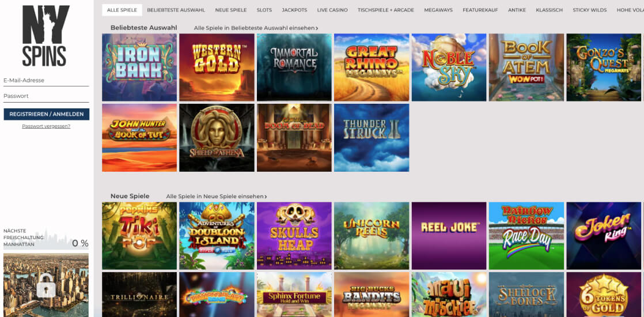Viewport: 644px width, 317px height.
Task: Open Rainbow Riches Race Day
Action: (x=526, y=236)
